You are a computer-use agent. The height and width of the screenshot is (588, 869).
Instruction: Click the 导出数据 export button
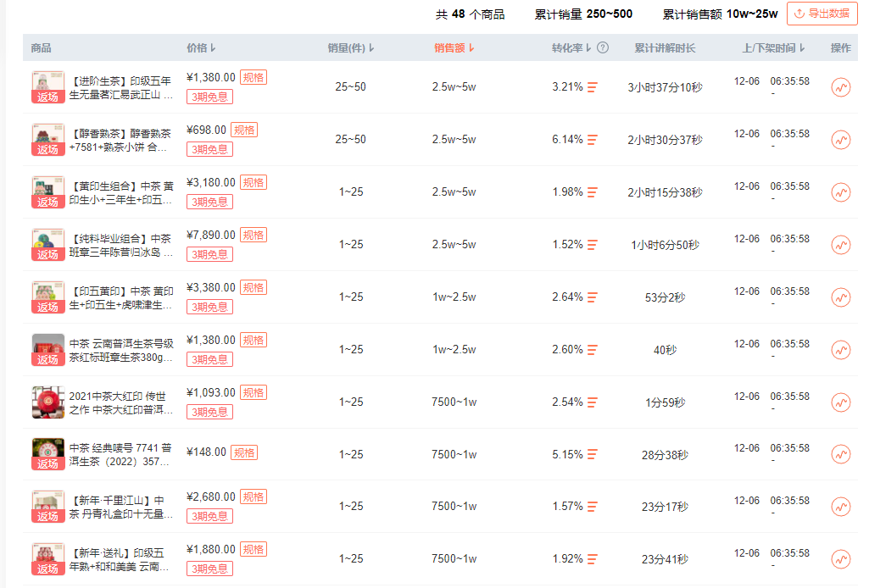[x=822, y=14]
